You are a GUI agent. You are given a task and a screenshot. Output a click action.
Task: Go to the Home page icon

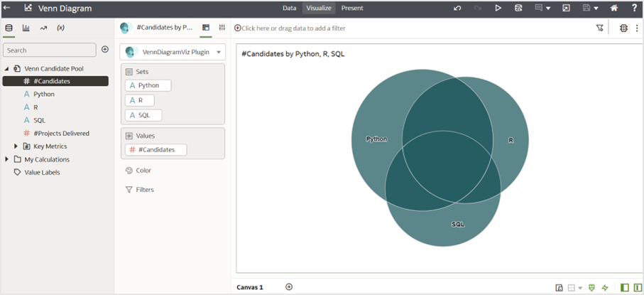(614, 8)
